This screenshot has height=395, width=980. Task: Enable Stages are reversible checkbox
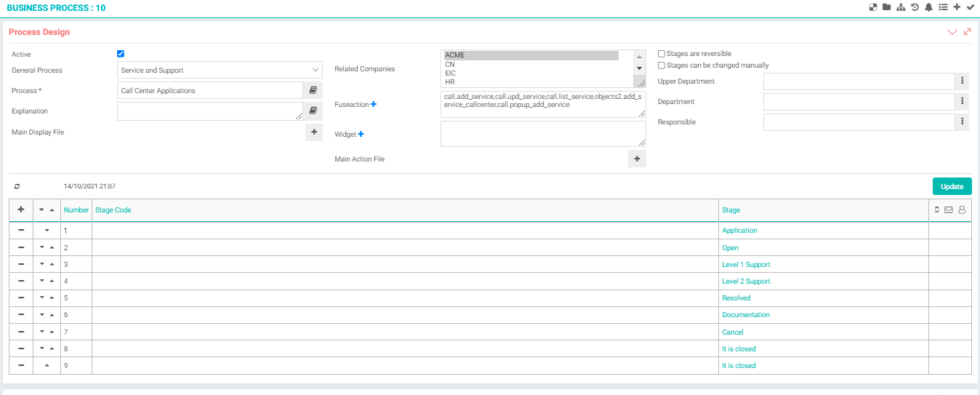[661, 54]
